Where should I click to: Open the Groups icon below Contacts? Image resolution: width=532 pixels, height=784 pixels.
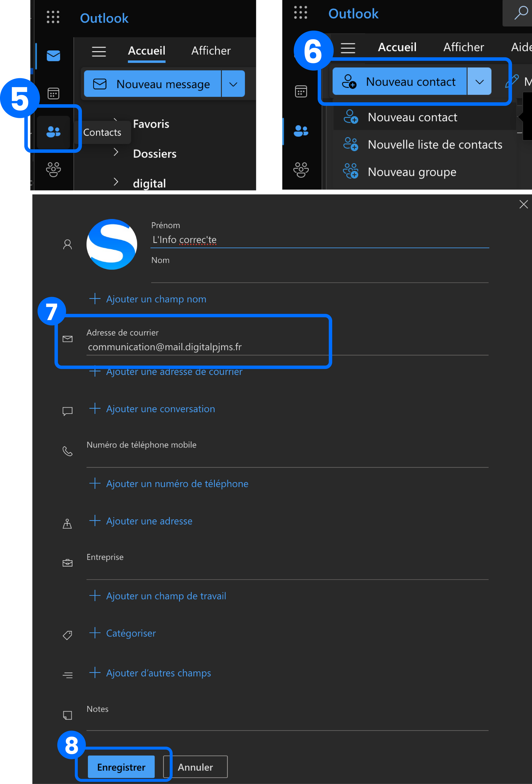[53, 169]
